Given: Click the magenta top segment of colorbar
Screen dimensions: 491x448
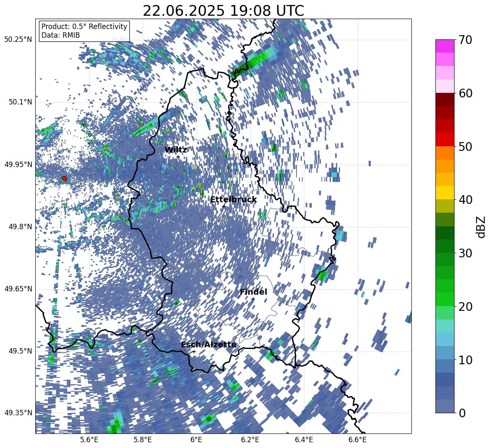Looking at the screenshot, I should (445, 46).
